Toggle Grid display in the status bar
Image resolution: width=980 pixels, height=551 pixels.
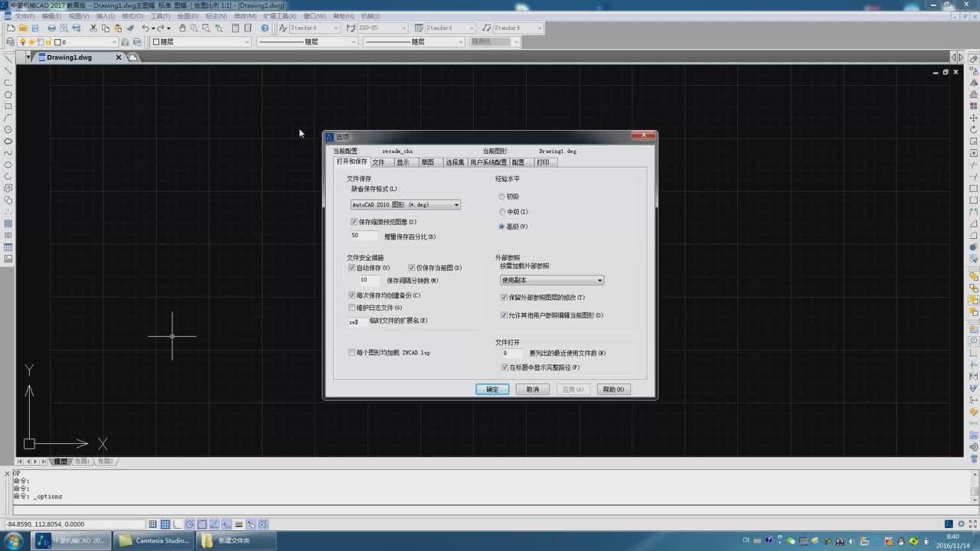(165, 524)
